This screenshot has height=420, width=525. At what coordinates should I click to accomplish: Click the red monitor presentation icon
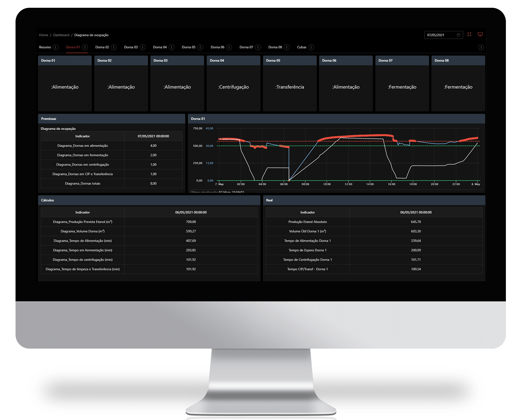[480, 34]
